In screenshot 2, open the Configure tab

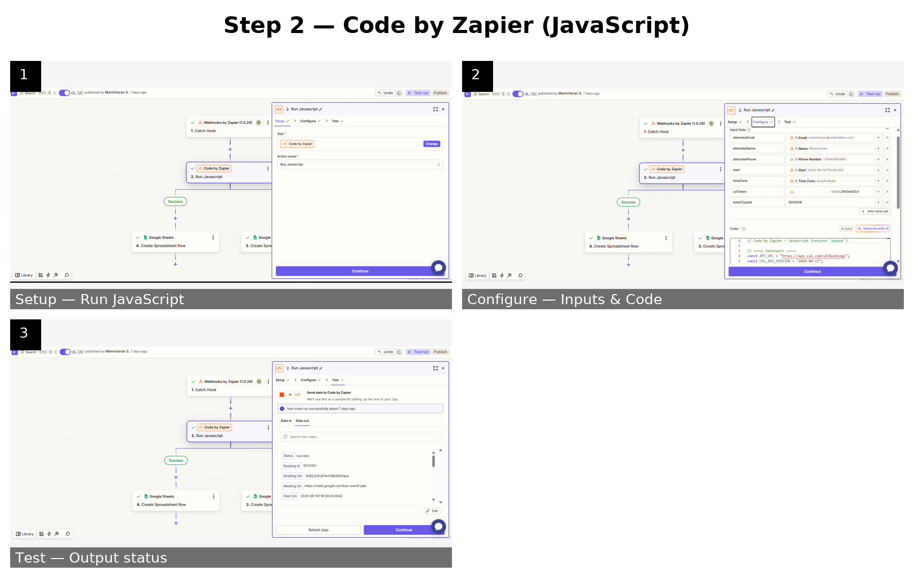click(763, 122)
